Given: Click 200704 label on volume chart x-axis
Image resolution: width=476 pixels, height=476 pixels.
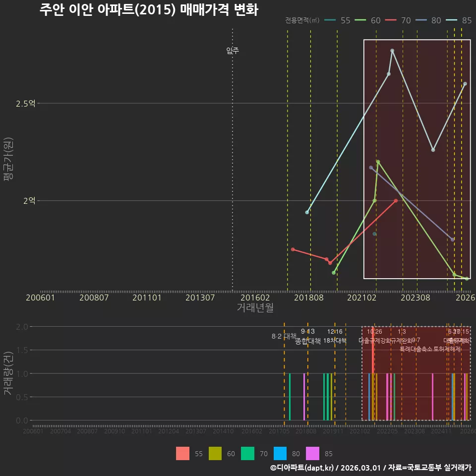Looking at the screenshot, I should click(x=60, y=431).
